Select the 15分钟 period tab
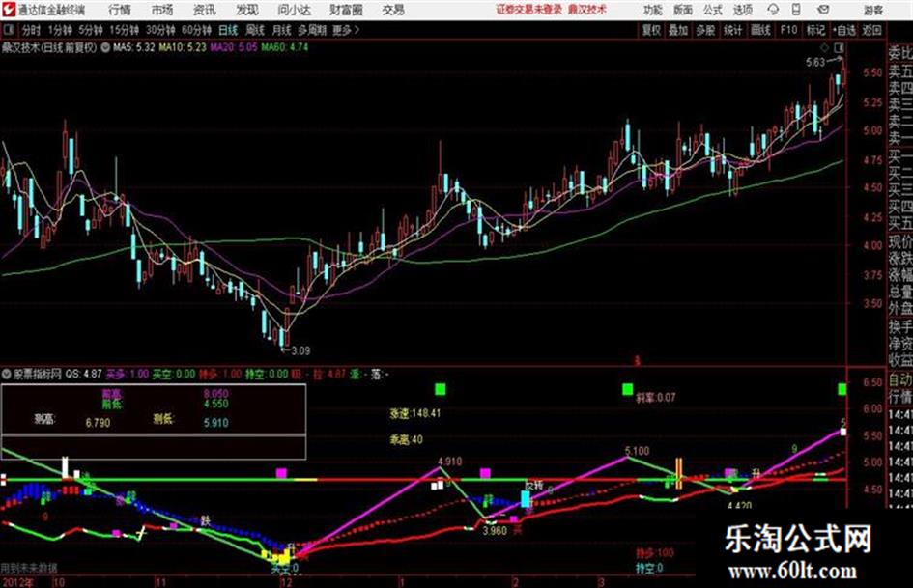The width and height of the screenshot is (913, 588). (x=125, y=30)
